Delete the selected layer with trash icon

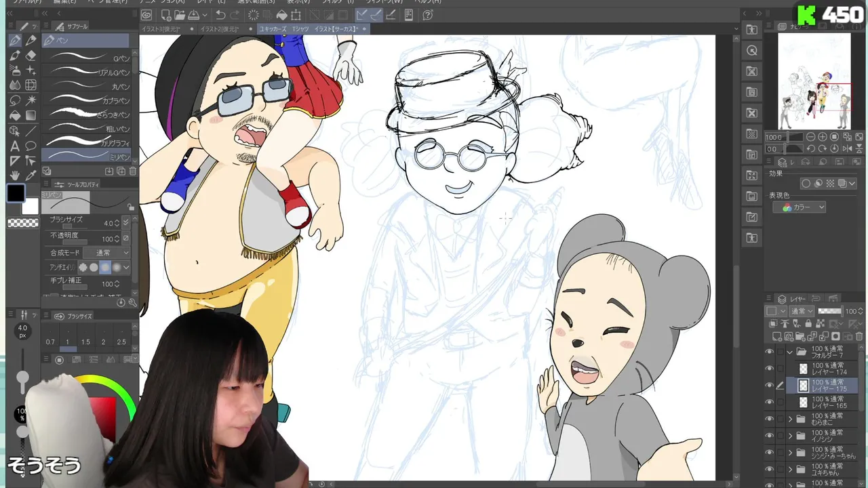(x=859, y=336)
